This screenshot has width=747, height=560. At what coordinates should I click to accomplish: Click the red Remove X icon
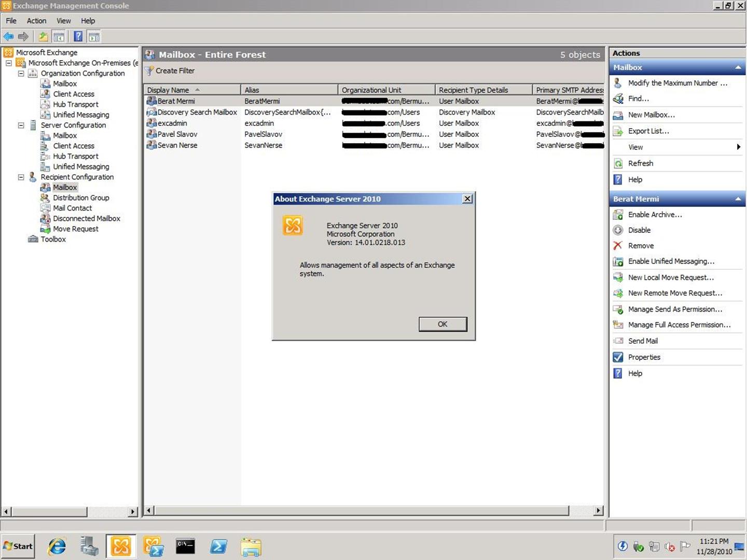coord(618,246)
